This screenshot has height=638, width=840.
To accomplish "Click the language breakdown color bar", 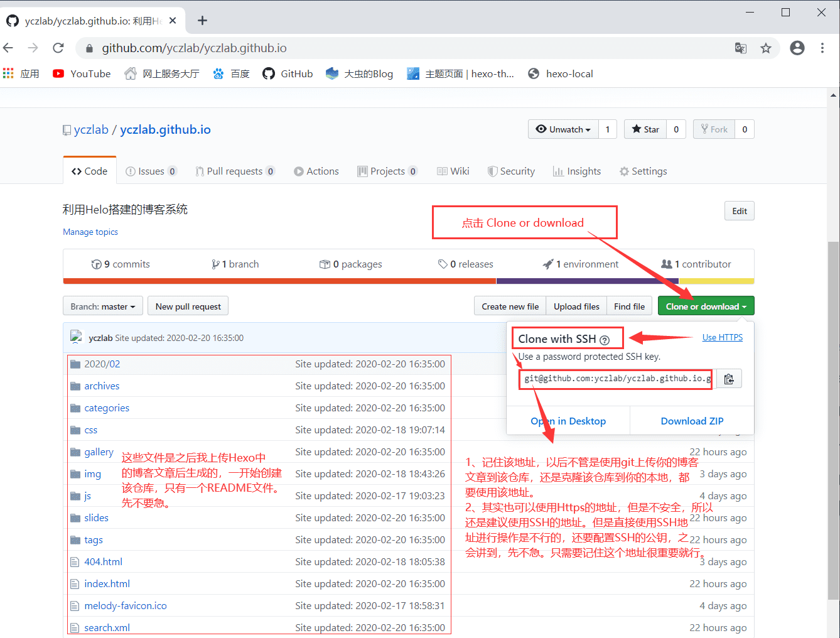I will click(x=409, y=281).
